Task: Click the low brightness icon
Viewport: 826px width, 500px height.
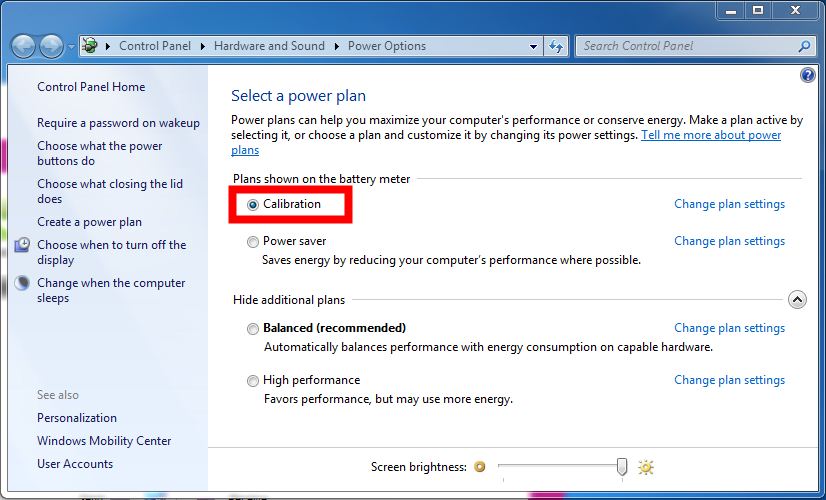Action: click(x=479, y=467)
